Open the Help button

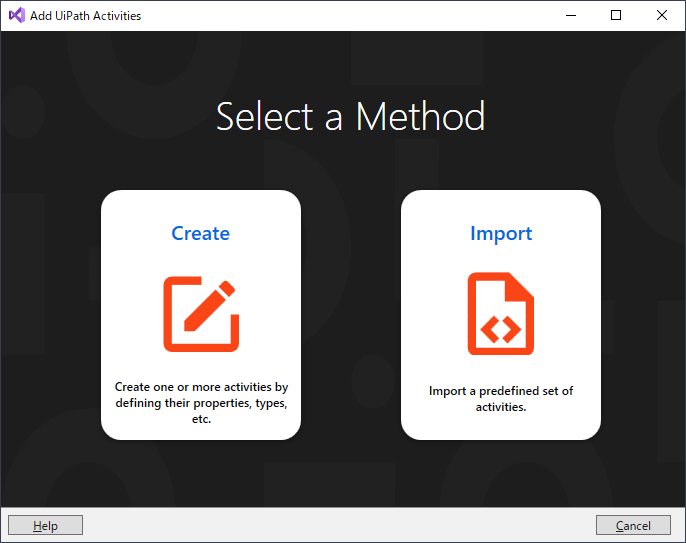point(46,525)
